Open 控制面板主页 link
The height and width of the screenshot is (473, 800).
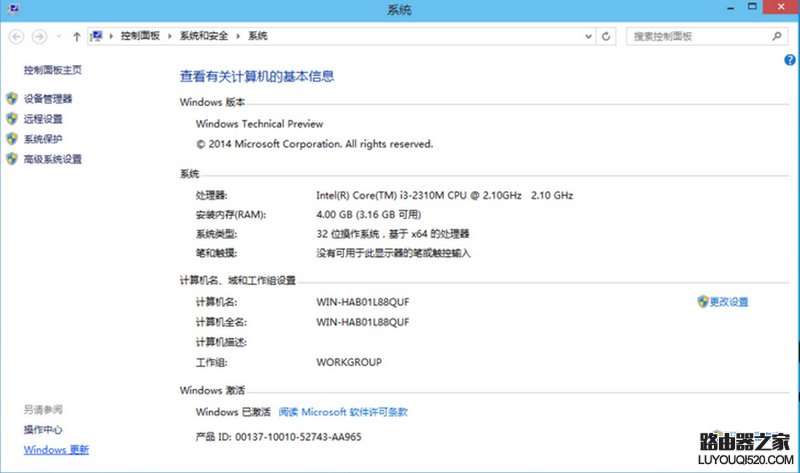(53, 70)
